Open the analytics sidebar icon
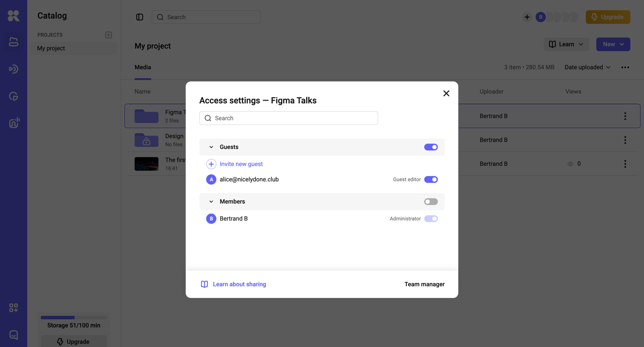The image size is (644, 347). [14, 96]
